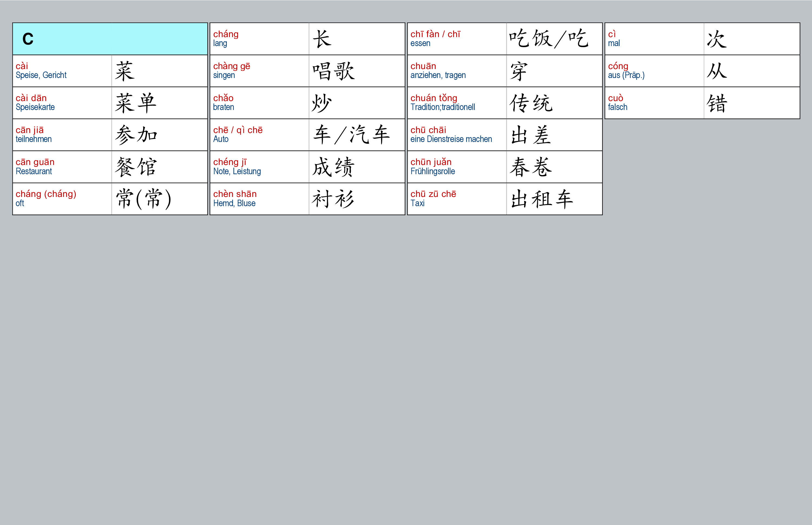Click the 'chuān' anziehen, tragen cell
The width and height of the screenshot is (812, 525).
[456, 71]
